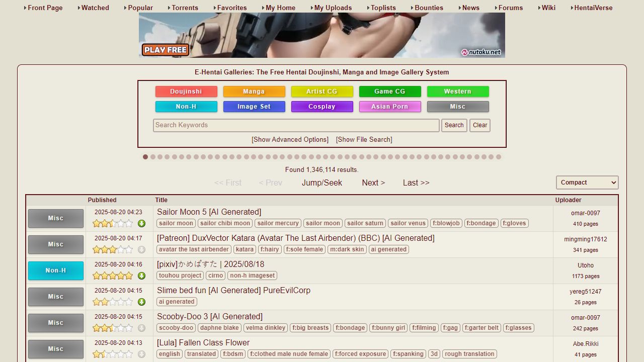Expand Show File Search
The height and width of the screenshot is (362, 644).
364,140
